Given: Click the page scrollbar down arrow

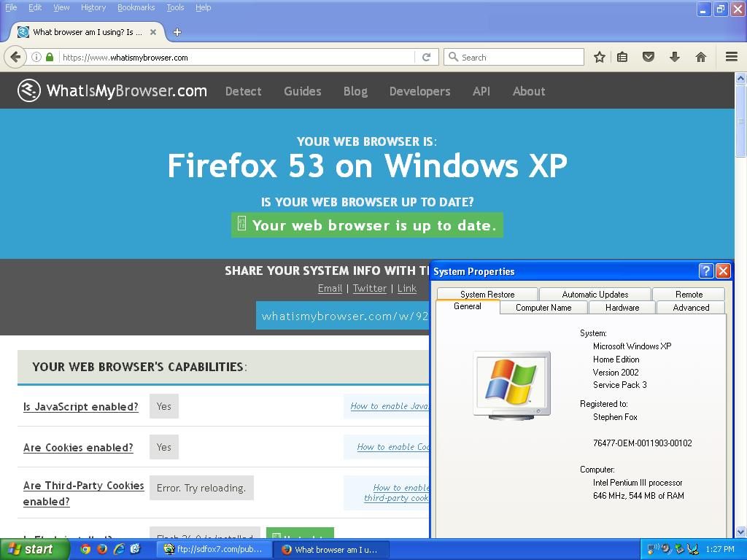Looking at the screenshot, I should point(740,532).
